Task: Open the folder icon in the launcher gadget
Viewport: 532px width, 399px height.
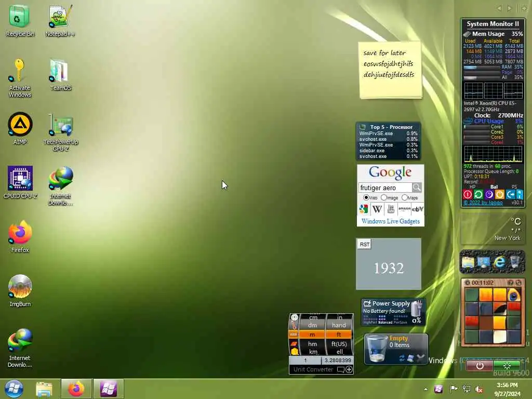Action: pos(468,262)
